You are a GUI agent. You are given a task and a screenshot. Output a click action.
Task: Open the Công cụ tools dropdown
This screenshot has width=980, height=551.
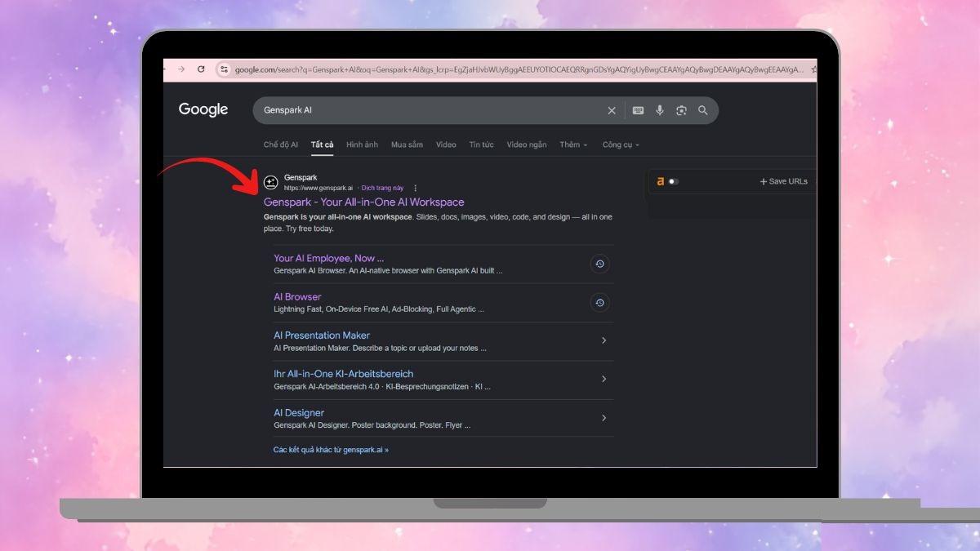pos(621,144)
